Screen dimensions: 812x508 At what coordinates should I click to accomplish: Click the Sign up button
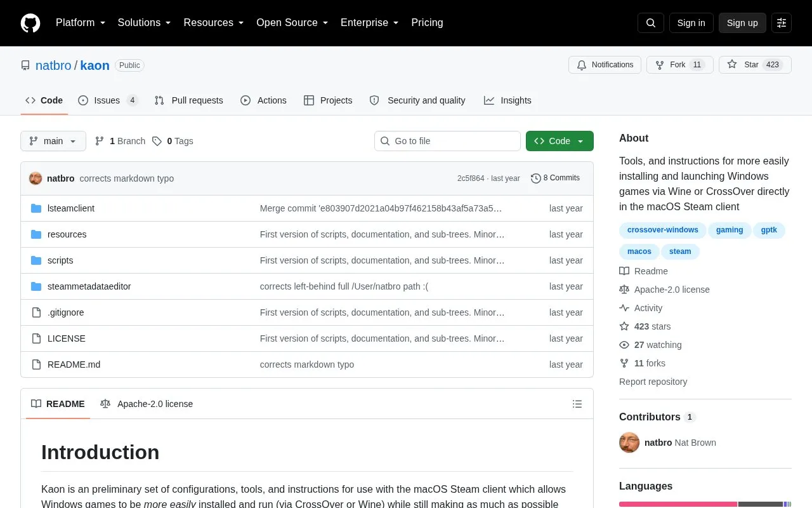(x=742, y=23)
